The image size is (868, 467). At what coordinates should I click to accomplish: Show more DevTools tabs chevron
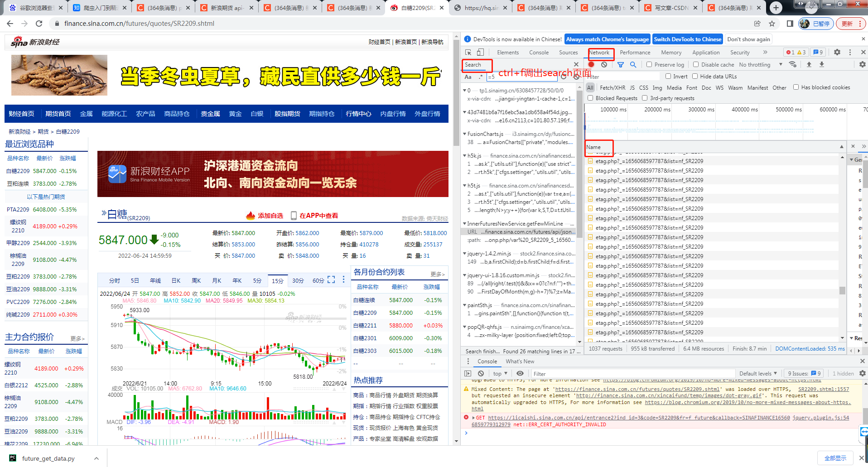765,53
